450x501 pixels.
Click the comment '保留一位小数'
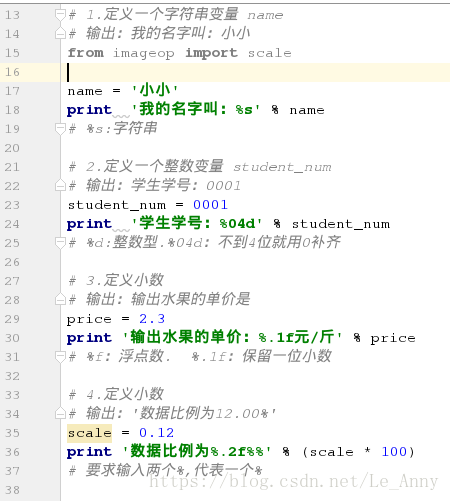pos(287,356)
